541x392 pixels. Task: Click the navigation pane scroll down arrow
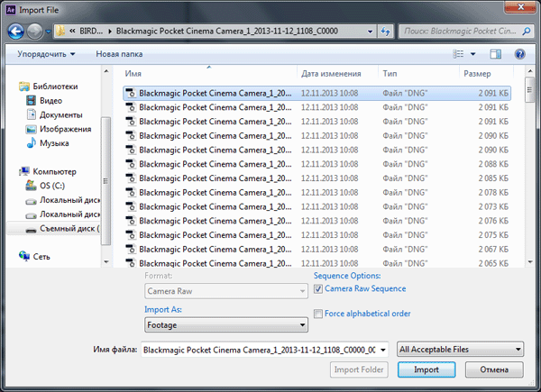106,262
